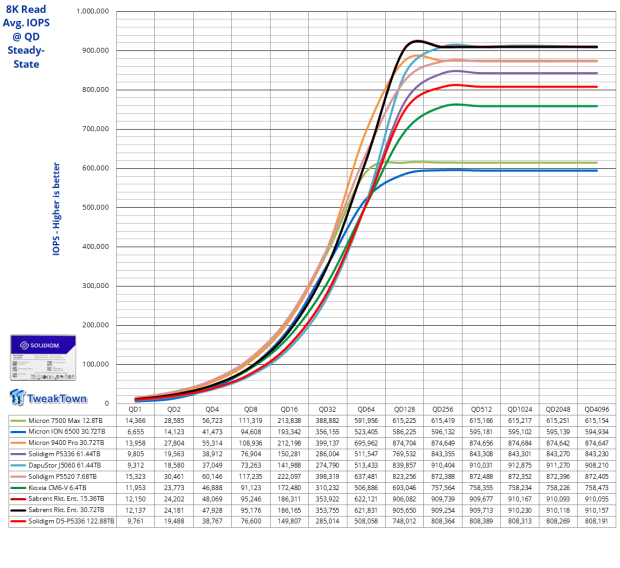The height and width of the screenshot is (568, 620).
Task: Click the 'DapuStor J5060 61.44TB' row label
Action: pos(65,465)
